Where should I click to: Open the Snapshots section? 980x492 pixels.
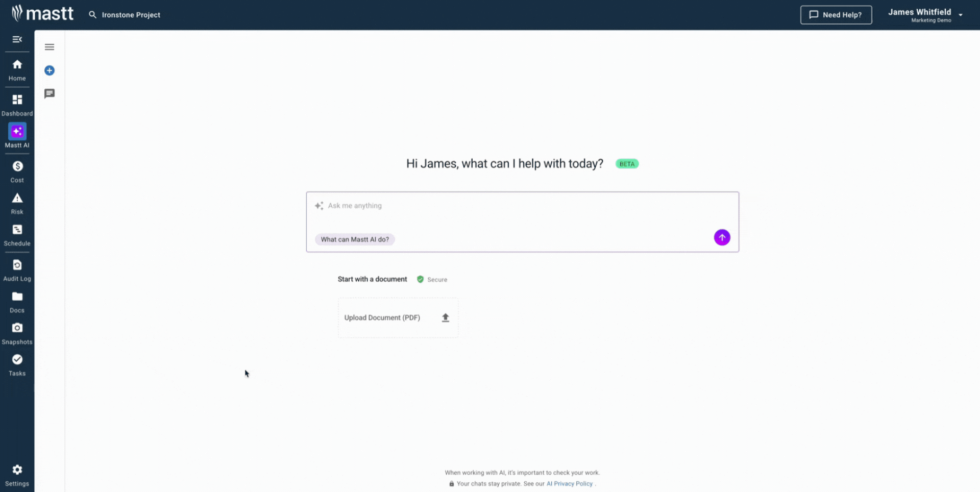[17, 332]
